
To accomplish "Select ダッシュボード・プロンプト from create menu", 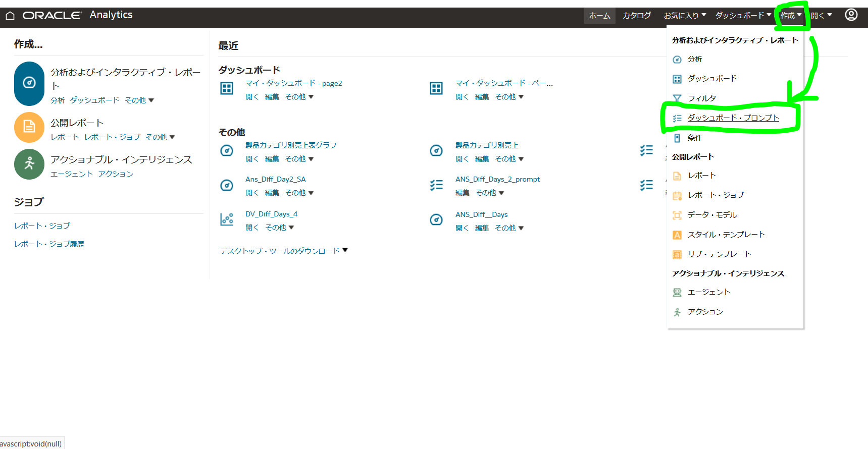I will click(733, 118).
